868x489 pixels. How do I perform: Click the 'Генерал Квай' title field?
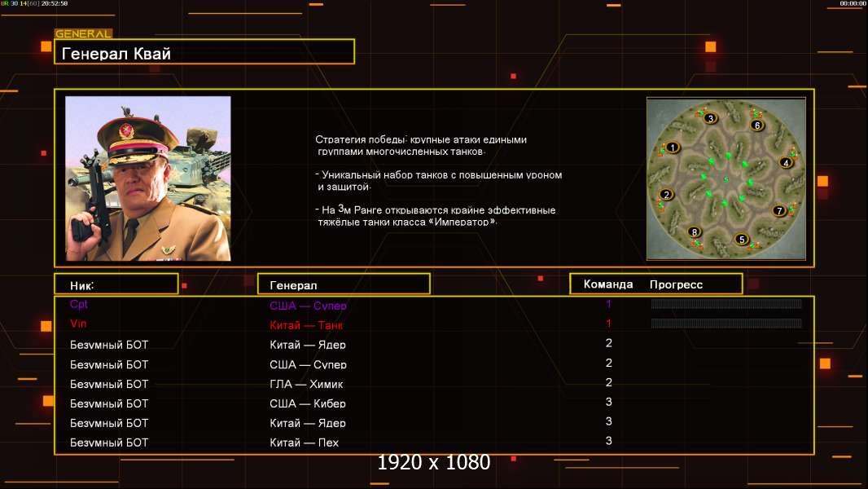(x=204, y=51)
